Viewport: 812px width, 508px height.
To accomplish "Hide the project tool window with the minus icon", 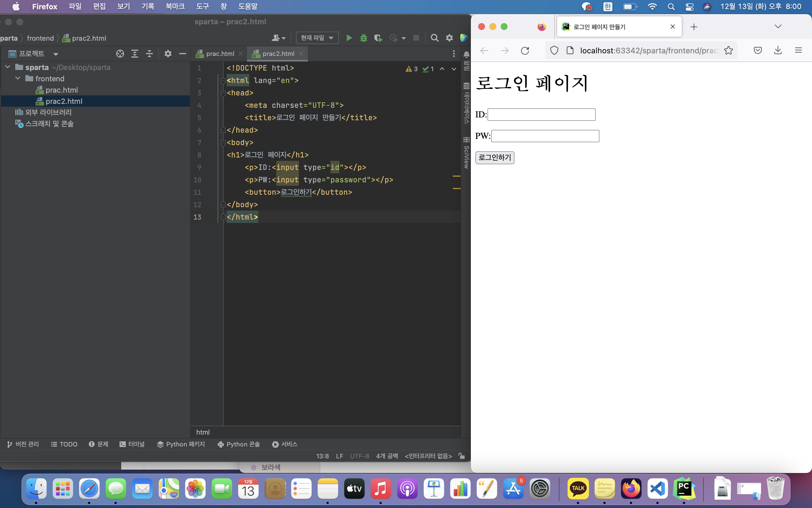I will [x=182, y=54].
